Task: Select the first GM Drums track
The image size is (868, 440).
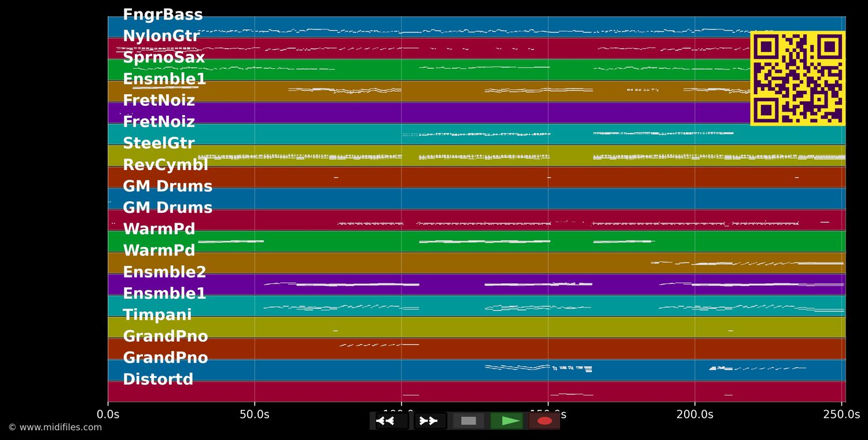Action: pos(167,186)
